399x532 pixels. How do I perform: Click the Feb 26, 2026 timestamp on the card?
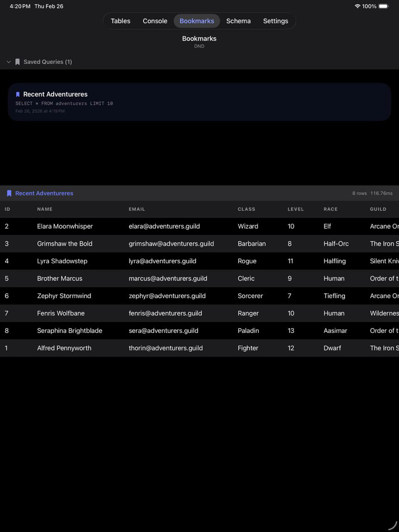point(40,111)
